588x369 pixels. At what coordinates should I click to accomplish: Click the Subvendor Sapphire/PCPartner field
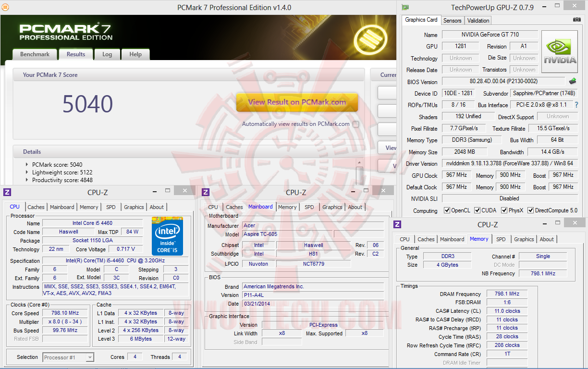pos(543,93)
